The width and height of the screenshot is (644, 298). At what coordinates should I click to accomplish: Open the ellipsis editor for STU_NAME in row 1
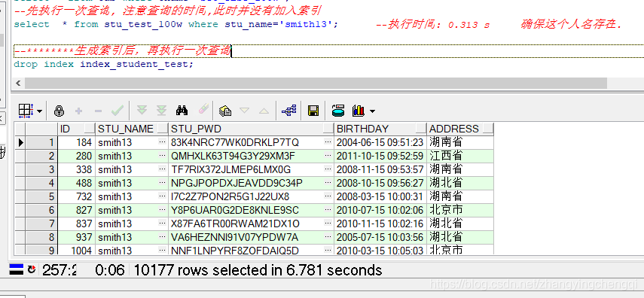163,142
